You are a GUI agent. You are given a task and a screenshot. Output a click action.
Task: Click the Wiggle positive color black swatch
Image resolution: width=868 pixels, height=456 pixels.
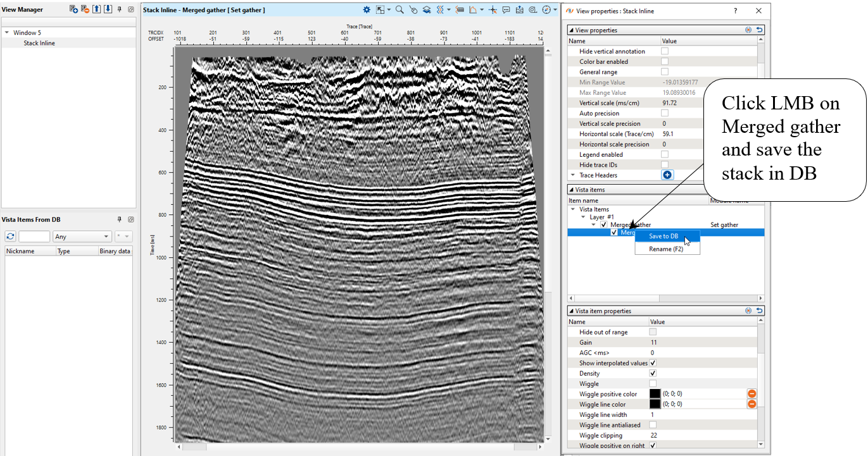point(655,394)
